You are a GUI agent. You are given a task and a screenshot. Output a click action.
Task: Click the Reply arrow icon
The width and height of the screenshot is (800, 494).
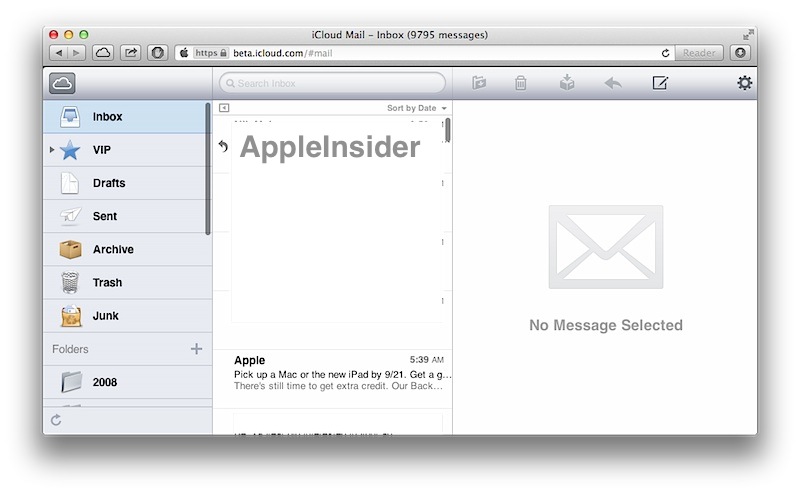613,83
